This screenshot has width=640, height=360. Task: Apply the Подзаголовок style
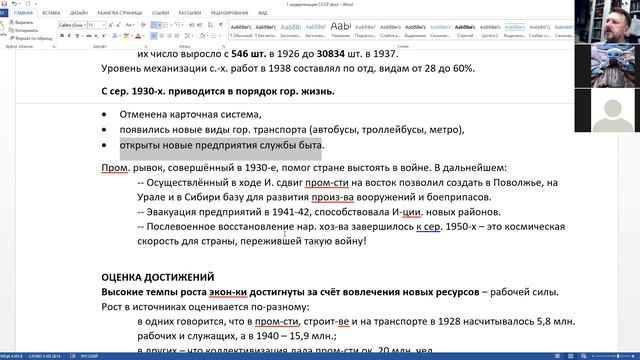point(365,30)
